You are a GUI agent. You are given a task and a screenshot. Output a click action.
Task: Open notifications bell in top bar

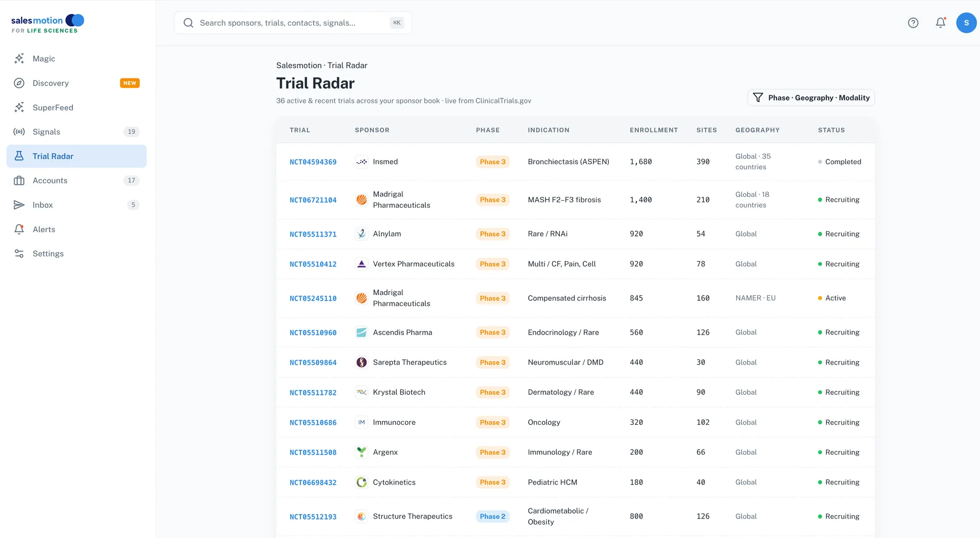tap(940, 23)
